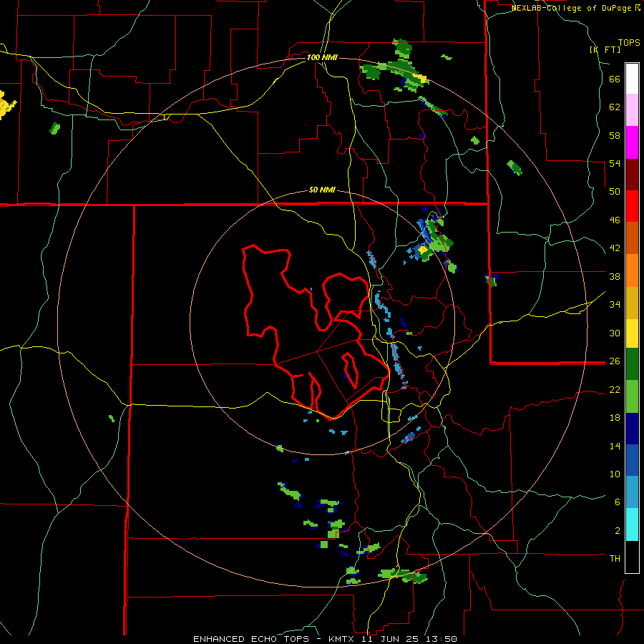Click the legend value 50
Screen dimensions: 644x644
(x=615, y=192)
